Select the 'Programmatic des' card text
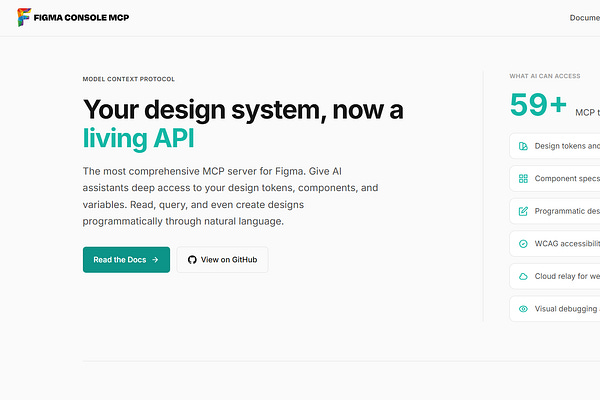 pos(567,211)
